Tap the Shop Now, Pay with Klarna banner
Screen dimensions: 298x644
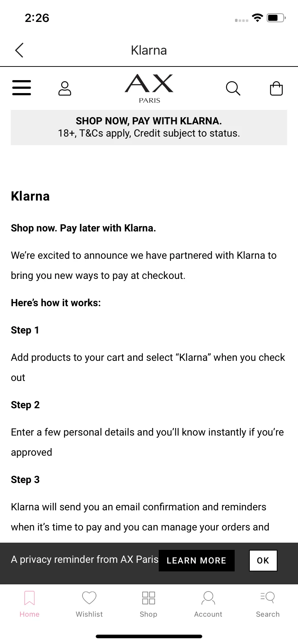pyautogui.click(x=149, y=127)
